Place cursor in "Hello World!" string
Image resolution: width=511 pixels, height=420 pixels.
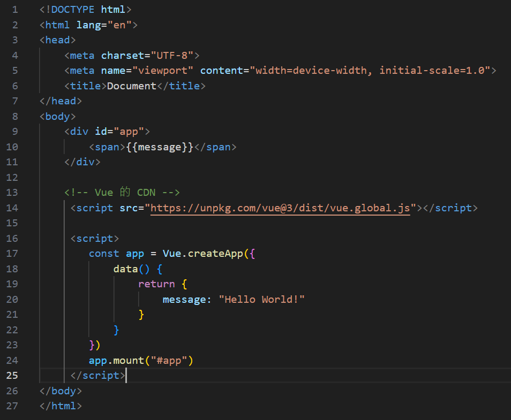(261, 300)
